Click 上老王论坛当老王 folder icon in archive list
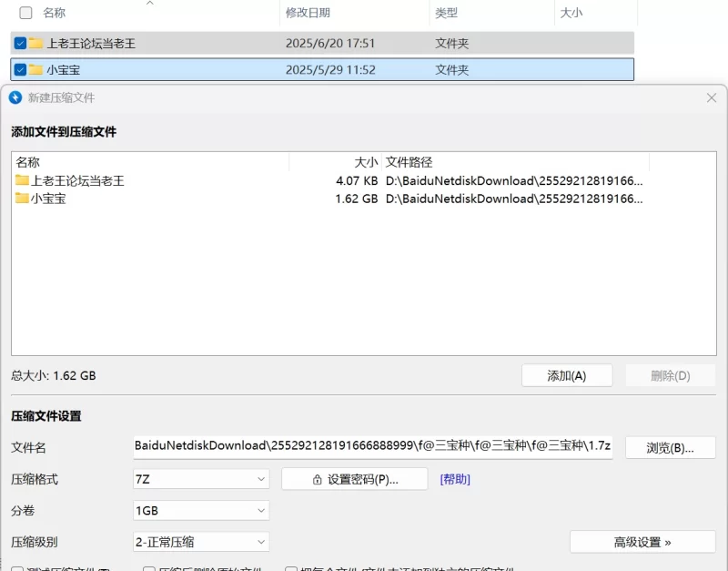This screenshot has width=728, height=571. pos(22,180)
